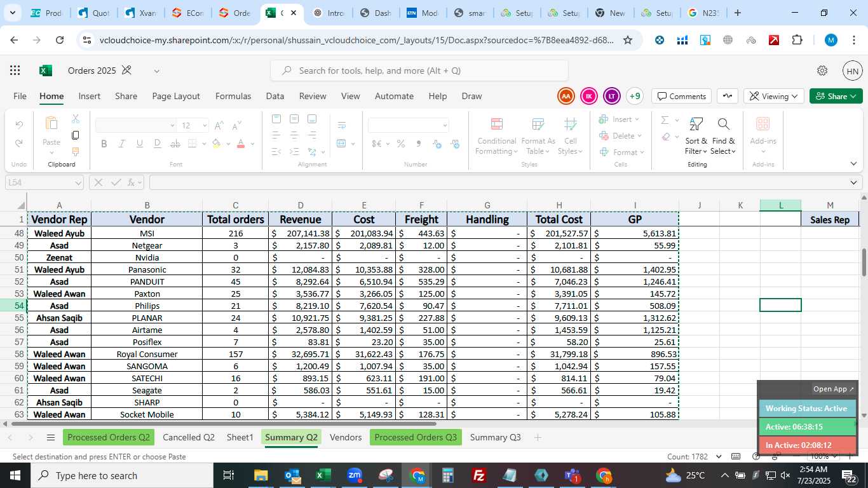The width and height of the screenshot is (868, 488).
Task: Toggle Center horizontal alignment
Action: click(x=294, y=135)
